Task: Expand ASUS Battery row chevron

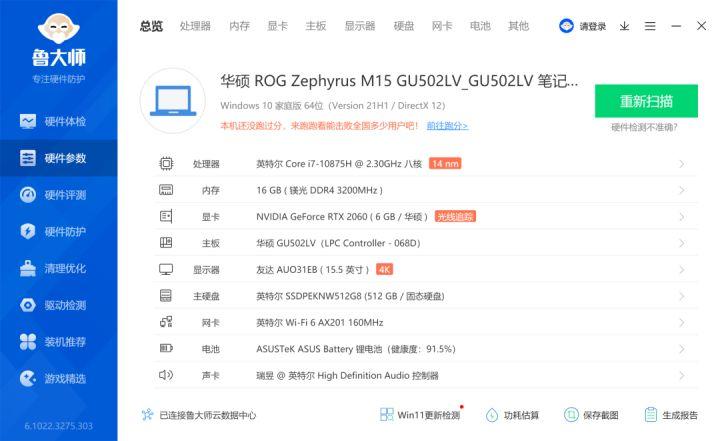Action: click(x=681, y=349)
